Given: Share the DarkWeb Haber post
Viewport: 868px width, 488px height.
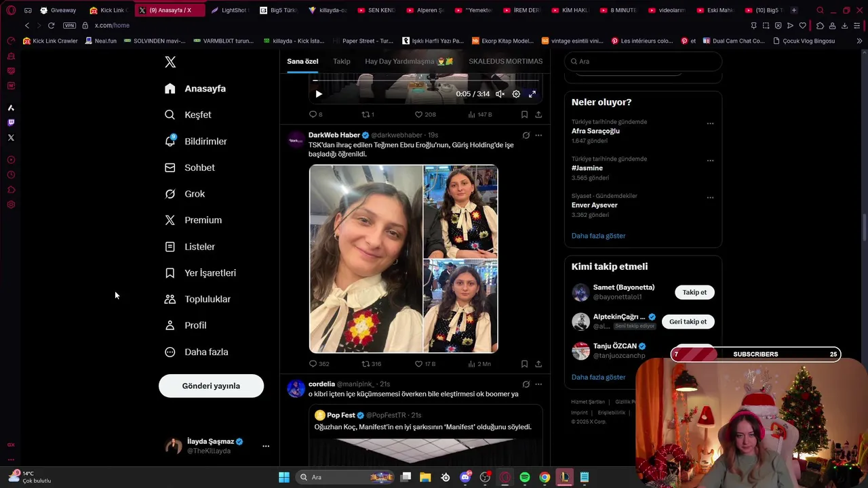Looking at the screenshot, I should tap(538, 364).
